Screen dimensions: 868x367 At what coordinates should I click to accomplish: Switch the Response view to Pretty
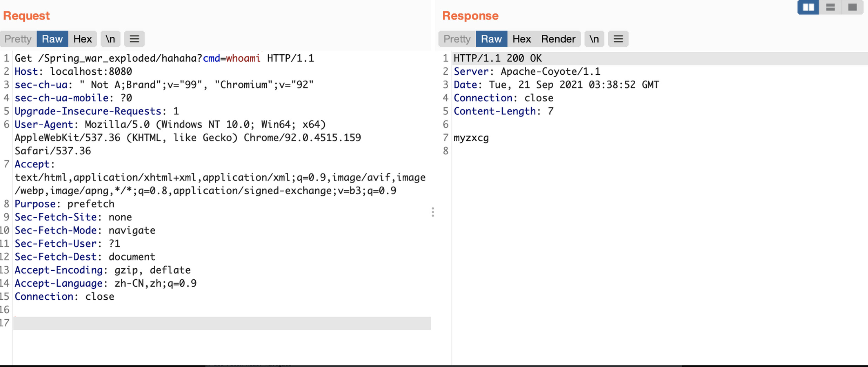pyautogui.click(x=457, y=39)
